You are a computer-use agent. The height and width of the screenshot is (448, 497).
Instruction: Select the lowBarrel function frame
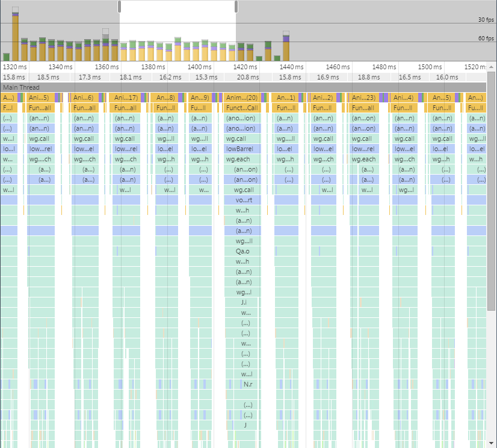point(244,149)
